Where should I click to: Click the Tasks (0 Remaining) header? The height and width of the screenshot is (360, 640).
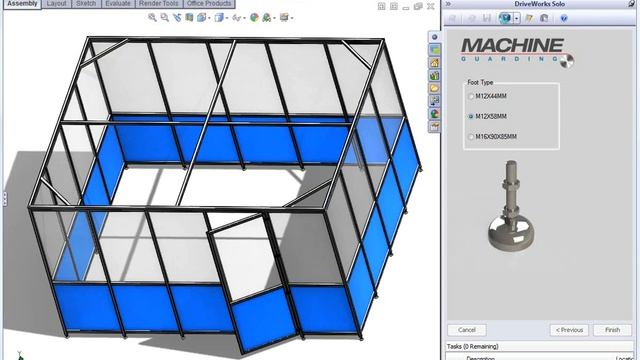(x=472, y=347)
